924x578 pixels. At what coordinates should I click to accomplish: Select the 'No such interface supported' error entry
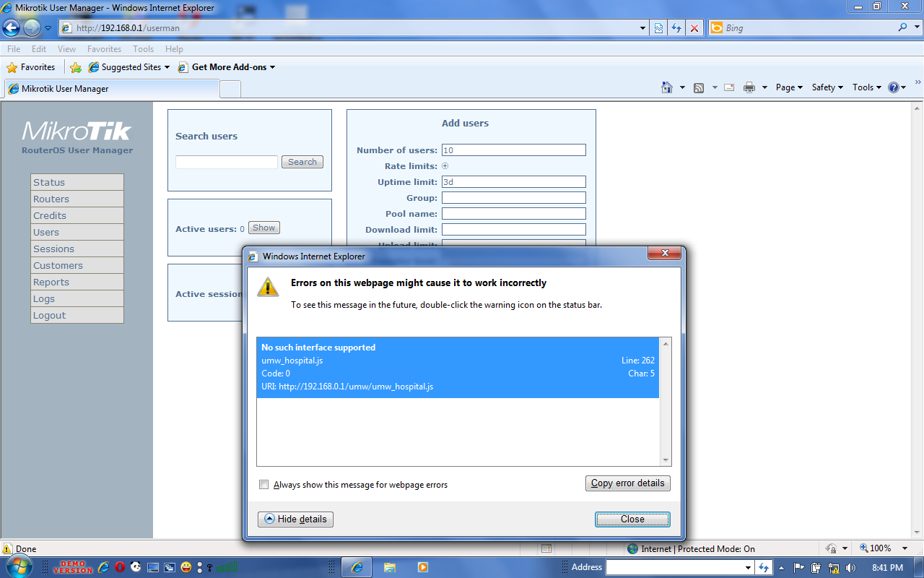458,367
